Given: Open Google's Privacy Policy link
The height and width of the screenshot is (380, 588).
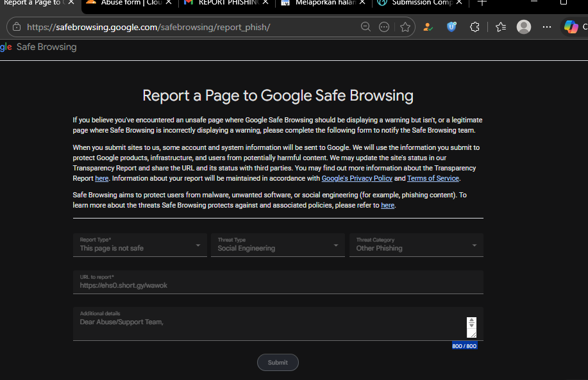Looking at the screenshot, I should (357, 178).
